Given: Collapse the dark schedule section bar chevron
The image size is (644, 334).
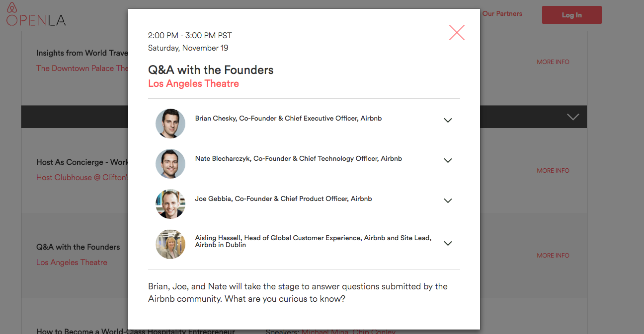Looking at the screenshot, I should 573,117.
